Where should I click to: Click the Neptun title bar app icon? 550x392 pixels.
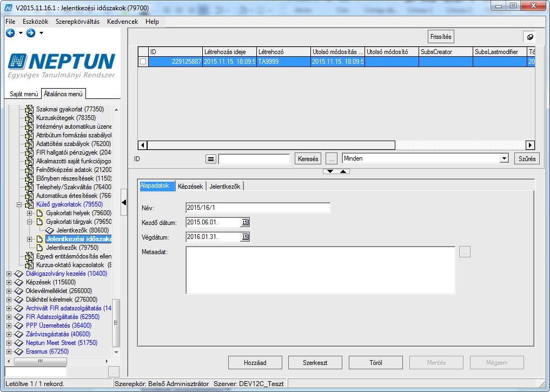point(9,8)
